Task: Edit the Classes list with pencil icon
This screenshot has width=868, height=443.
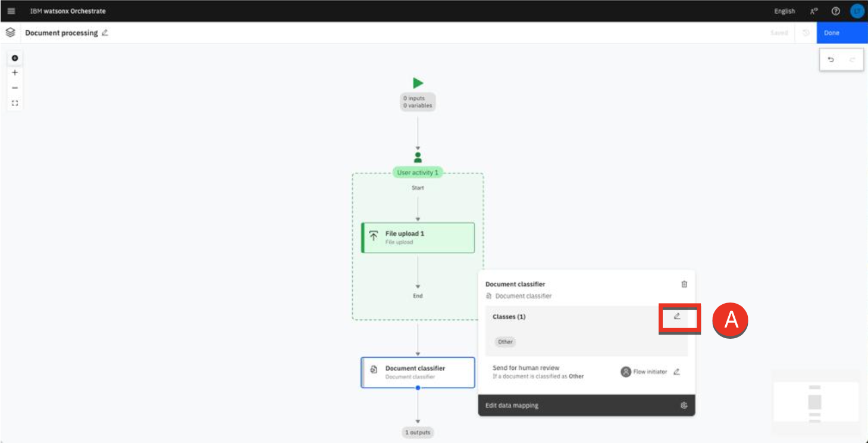Action: (x=677, y=317)
